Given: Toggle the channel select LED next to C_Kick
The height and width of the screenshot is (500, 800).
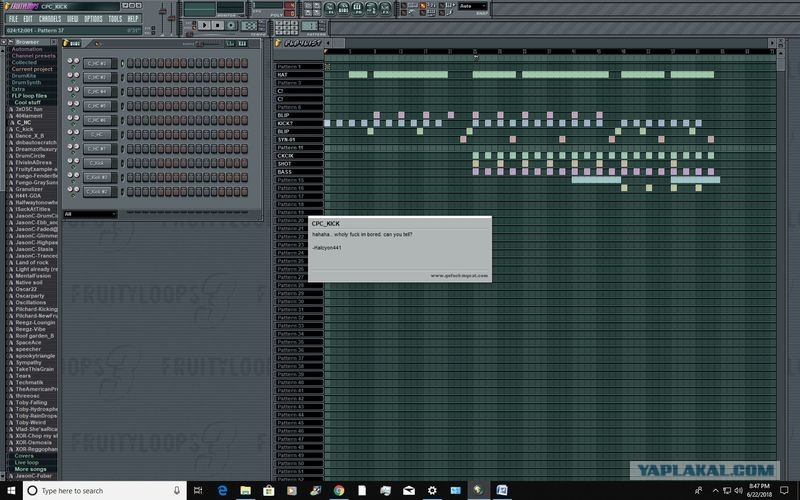Looking at the screenshot, I should point(121,163).
